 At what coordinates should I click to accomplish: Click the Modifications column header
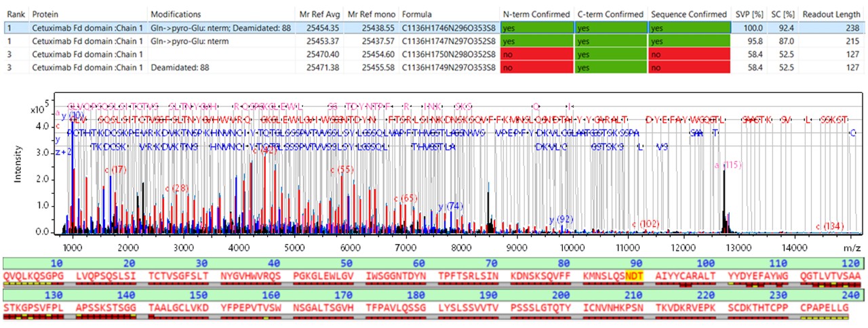176,14
